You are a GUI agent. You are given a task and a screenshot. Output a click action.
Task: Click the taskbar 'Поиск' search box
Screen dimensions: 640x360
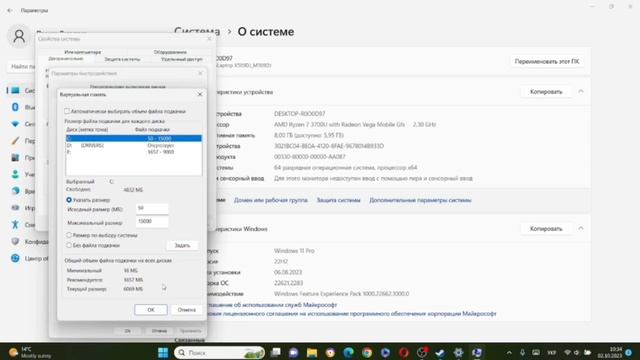point(220,352)
